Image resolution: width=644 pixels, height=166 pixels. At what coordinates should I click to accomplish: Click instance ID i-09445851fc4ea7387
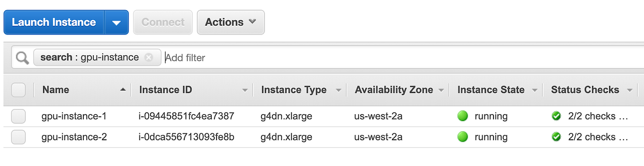coord(187,116)
